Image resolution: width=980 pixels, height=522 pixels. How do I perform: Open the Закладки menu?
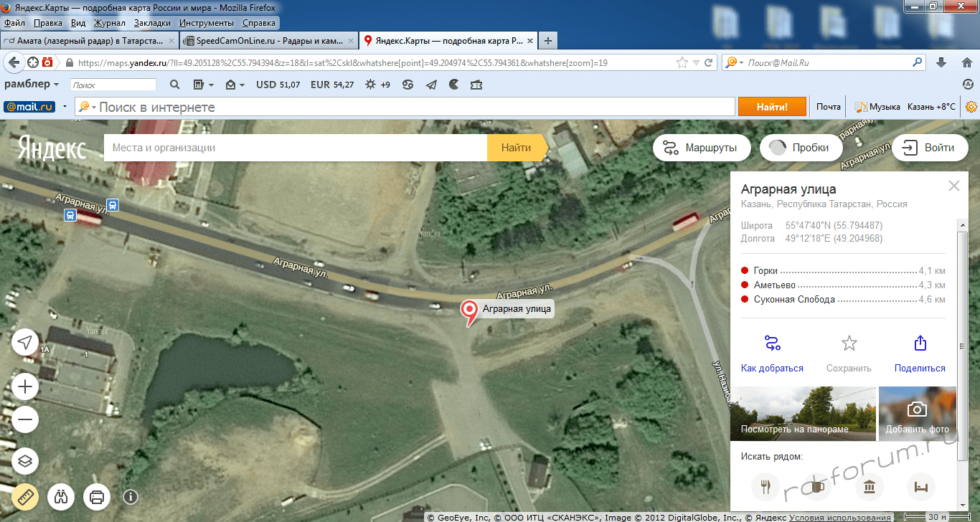click(x=152, y=23)
